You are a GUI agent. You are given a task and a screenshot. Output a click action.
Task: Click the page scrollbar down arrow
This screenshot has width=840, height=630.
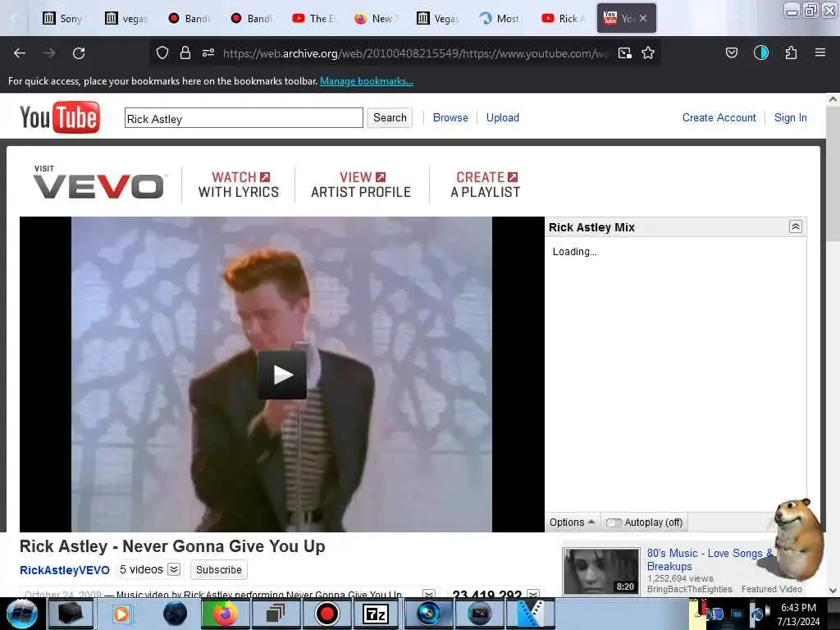click(833, 591)
